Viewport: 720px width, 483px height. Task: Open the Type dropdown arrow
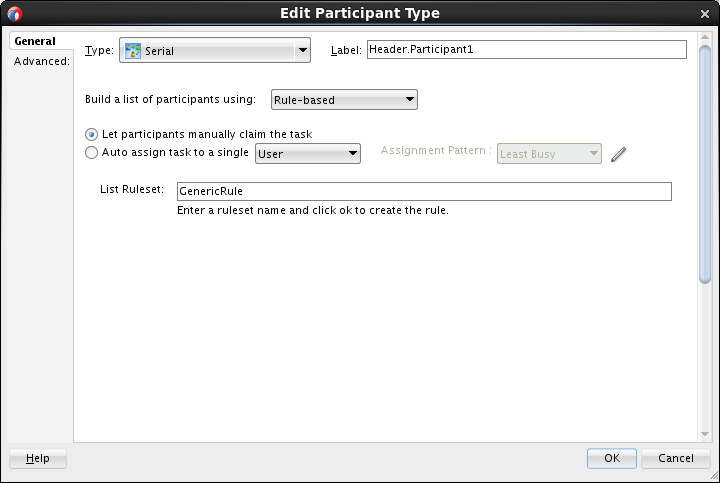[302, 51]
